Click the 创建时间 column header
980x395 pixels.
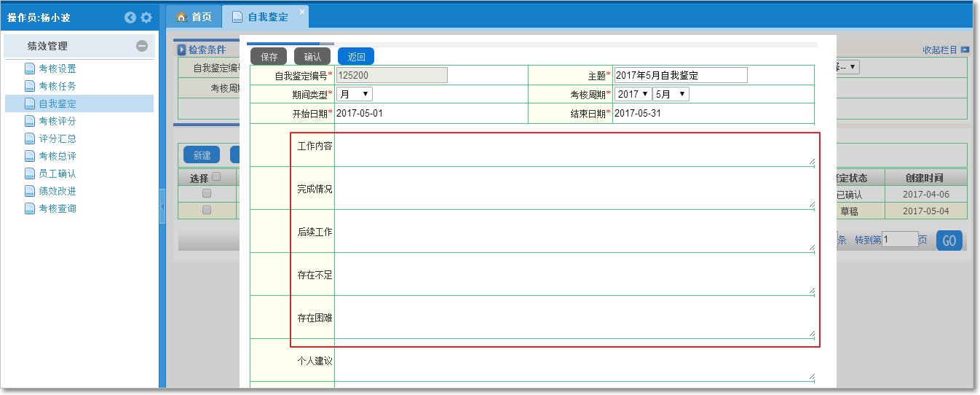click(926, 178)
